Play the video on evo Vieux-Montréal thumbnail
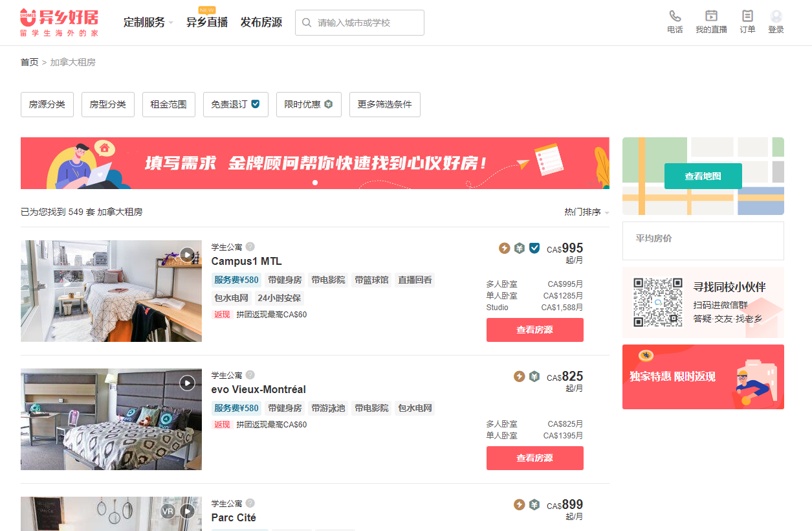812x531 pixels. (188, 383)
